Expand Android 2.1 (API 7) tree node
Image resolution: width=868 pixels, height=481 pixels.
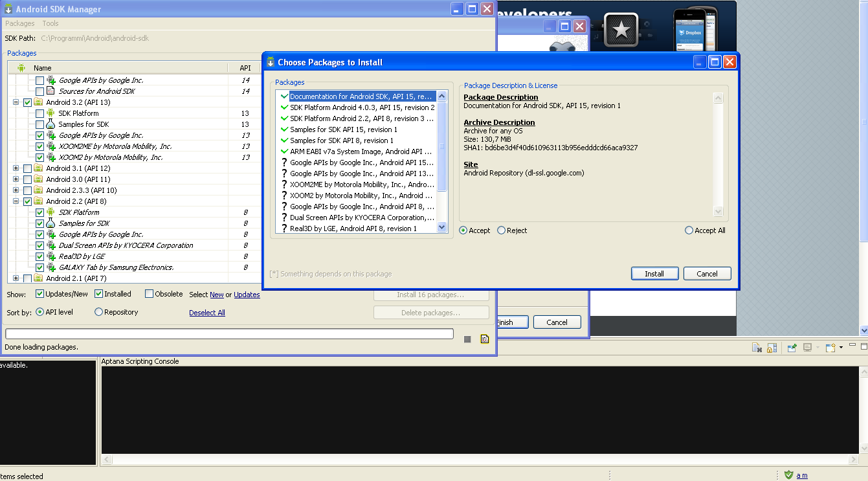coord(16,278)
